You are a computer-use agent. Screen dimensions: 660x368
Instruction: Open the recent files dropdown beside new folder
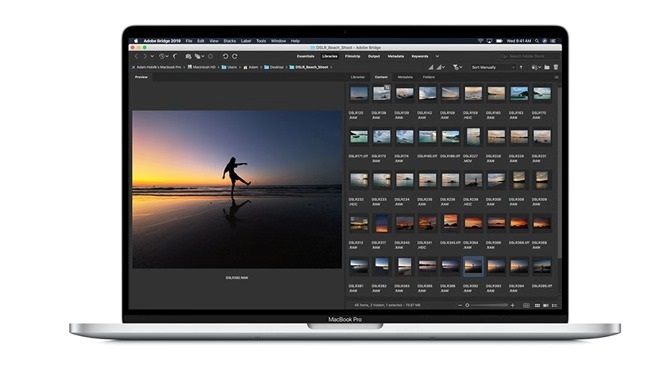536,67
